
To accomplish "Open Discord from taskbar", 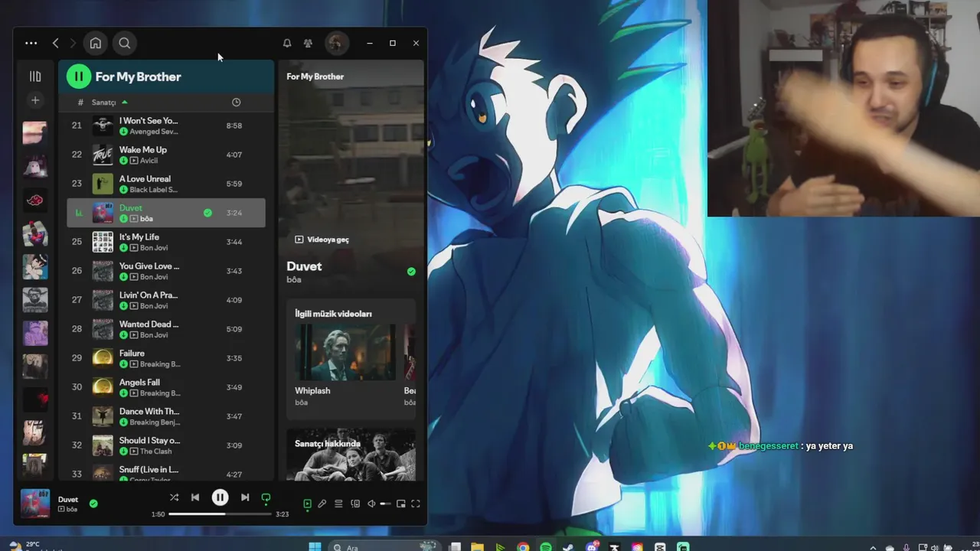I will (x=591, y=546).
